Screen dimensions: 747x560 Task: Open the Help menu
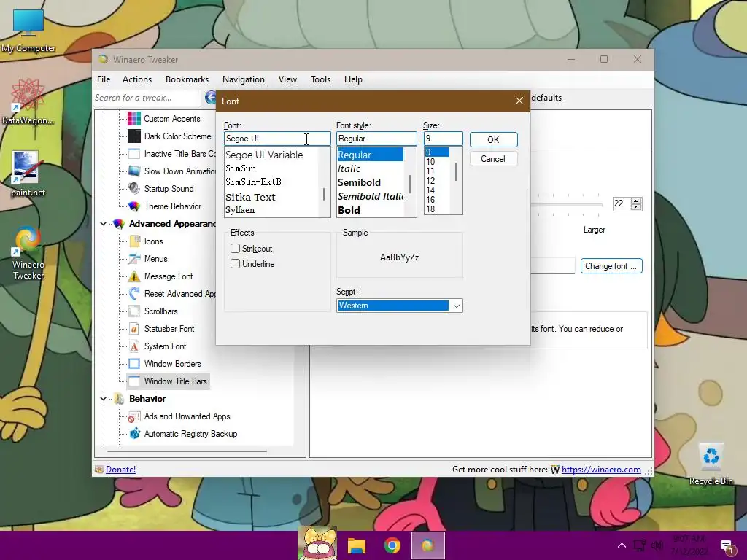[x=353, y=79]
